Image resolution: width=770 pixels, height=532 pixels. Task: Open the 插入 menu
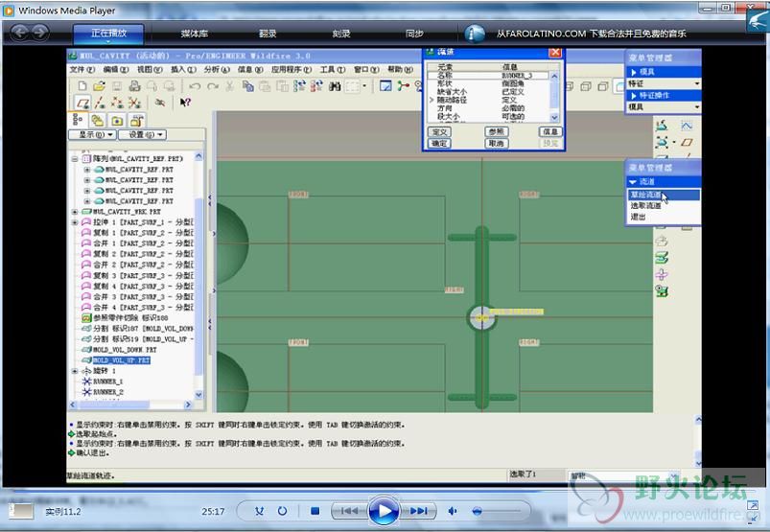point(183,70)
